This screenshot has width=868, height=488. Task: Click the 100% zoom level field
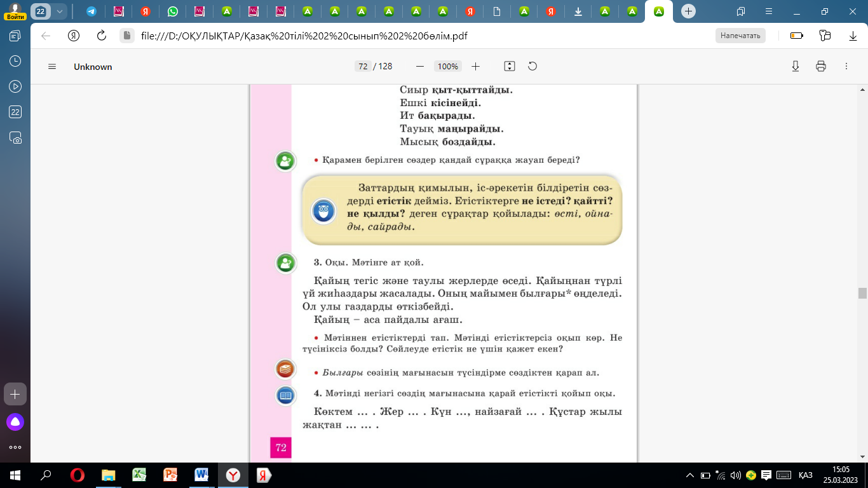[448, 67]
